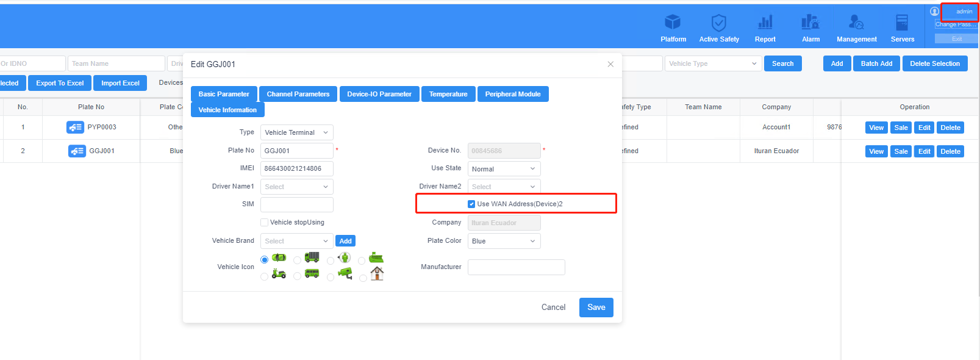Screen dimensions: 980x360
Task: Switch to the Device-IO Parameter tab
Action: point(379,94)
